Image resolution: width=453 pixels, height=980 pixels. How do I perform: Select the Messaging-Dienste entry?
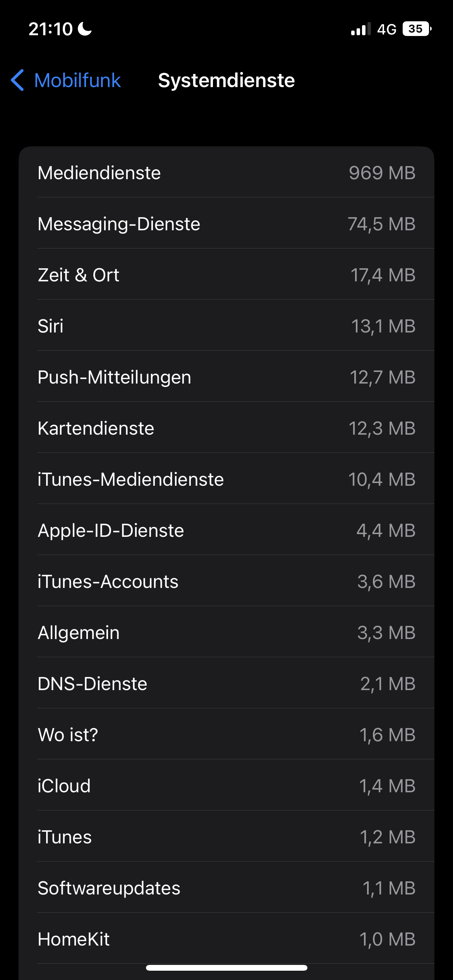[226, 224]
